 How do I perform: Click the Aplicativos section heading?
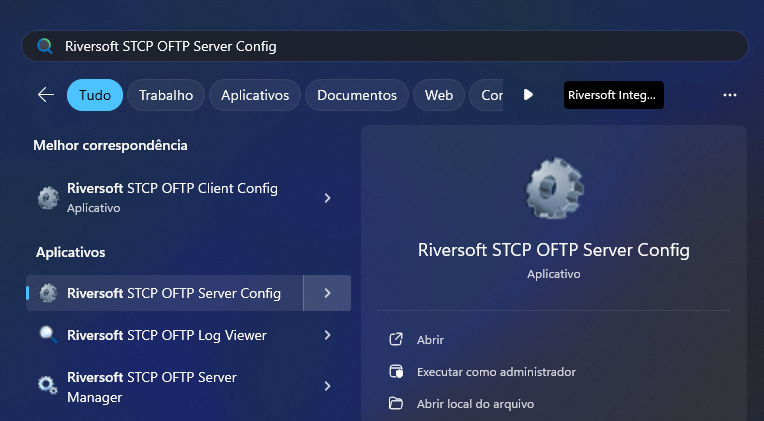tap(71, 252)
